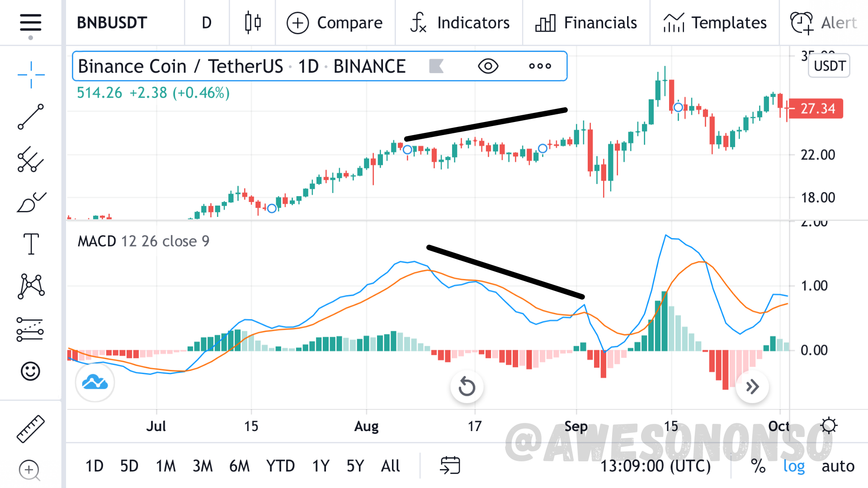This screenshot has height=488, width=868.
Task: Open the emoji icons tool
Action: tap(31, 371)
